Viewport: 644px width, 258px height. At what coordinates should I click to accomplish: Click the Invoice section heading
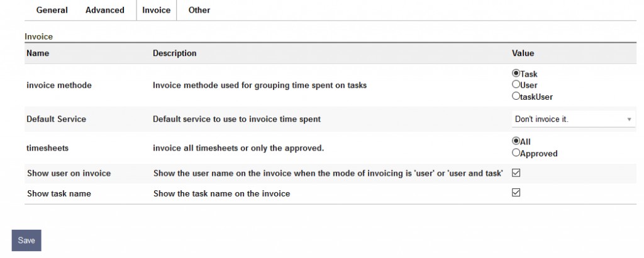[x=39, y=37]
